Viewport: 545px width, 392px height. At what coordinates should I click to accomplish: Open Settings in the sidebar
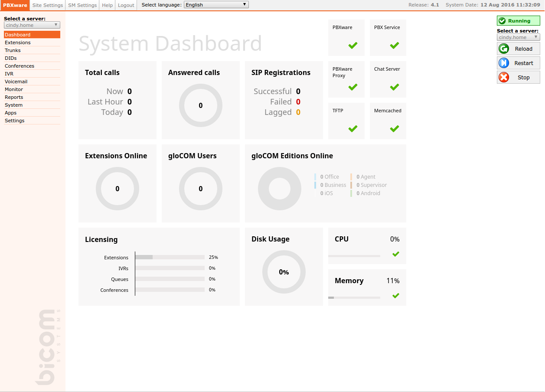32,121
